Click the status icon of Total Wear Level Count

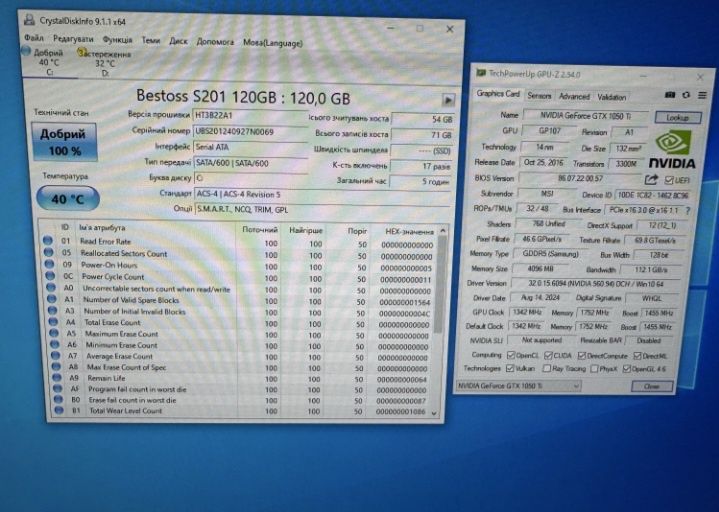point(59,410)
